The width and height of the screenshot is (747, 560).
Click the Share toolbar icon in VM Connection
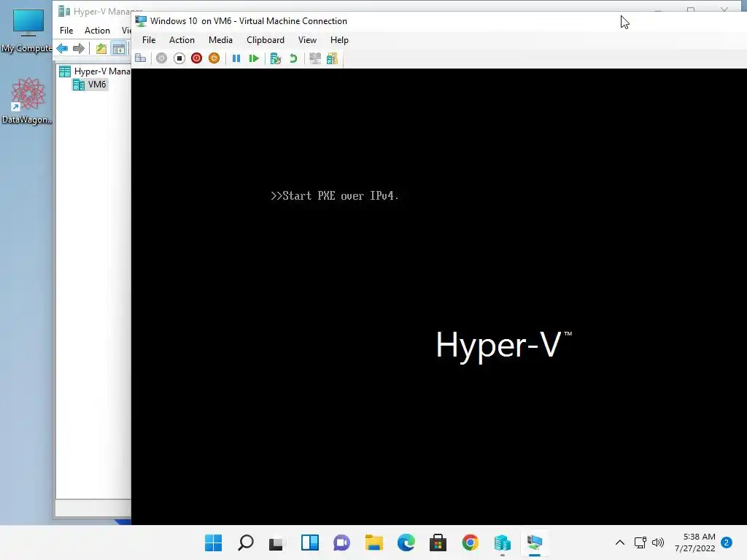pos(332,58)
